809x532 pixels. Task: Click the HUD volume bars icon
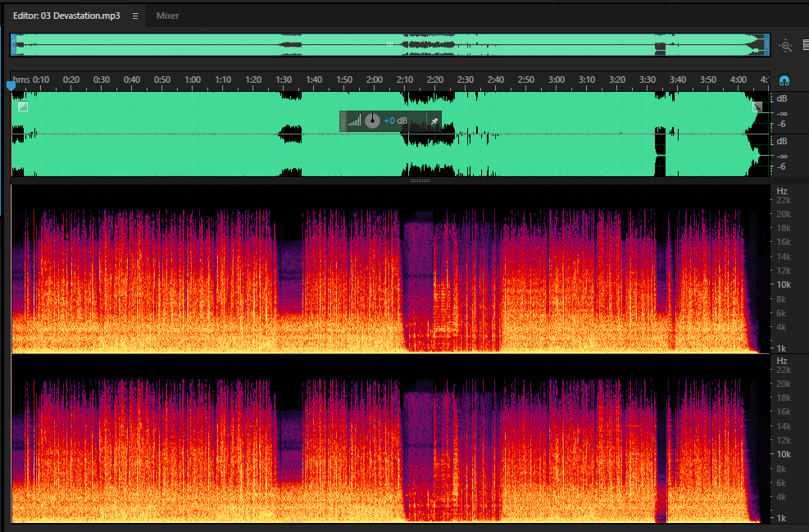click(354, 121)
